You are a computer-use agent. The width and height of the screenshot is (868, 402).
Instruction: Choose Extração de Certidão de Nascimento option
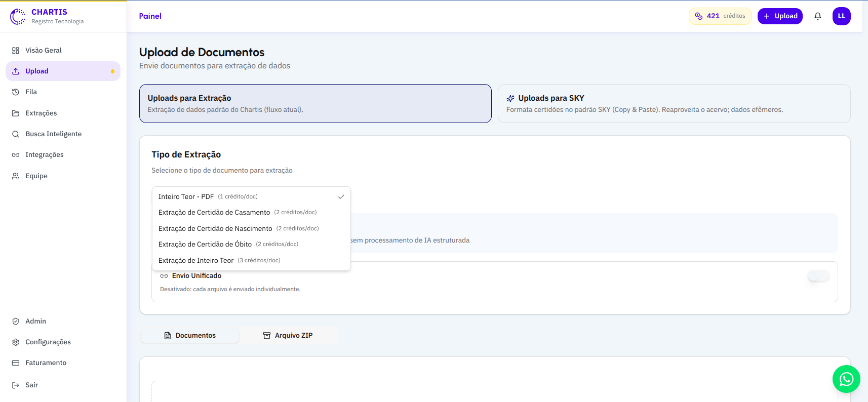[251, 228]
